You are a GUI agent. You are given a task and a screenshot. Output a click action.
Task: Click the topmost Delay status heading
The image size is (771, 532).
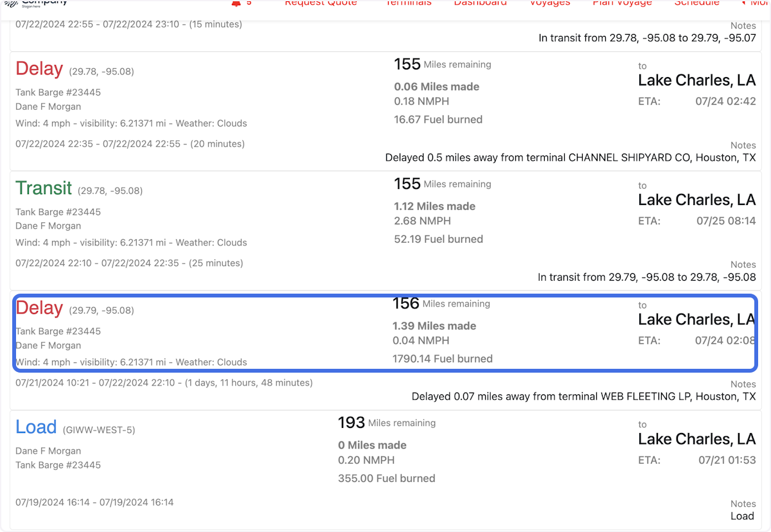tap(39, 69)
